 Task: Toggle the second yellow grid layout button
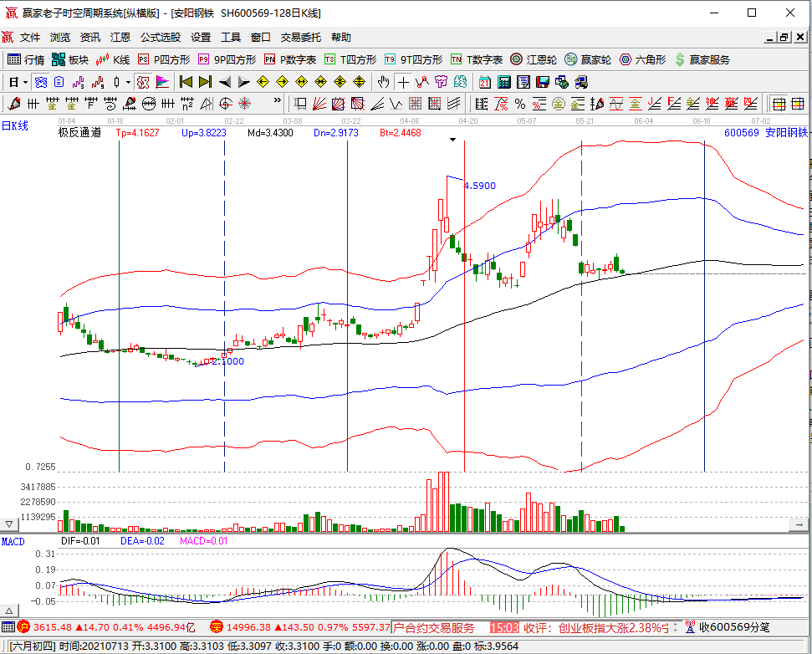(798, 104)
